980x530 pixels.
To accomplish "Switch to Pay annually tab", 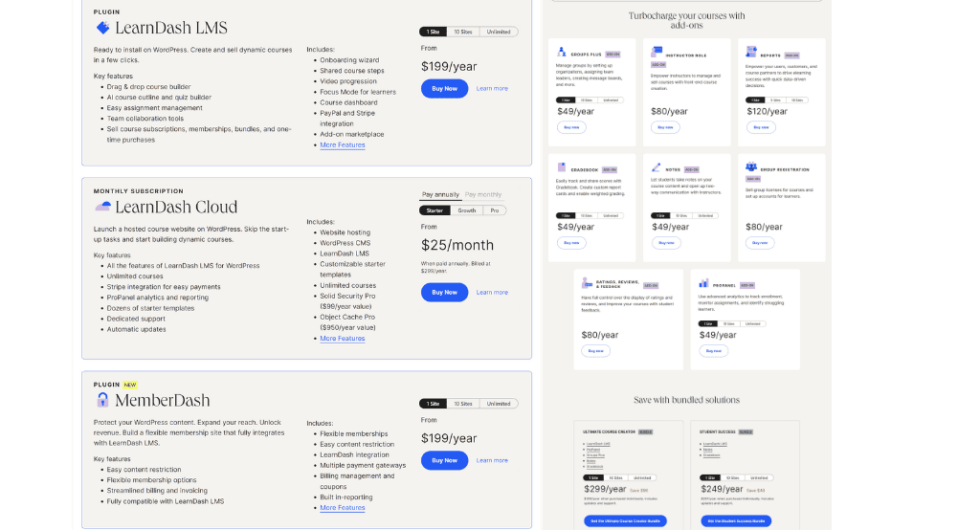I will (440, 194).
